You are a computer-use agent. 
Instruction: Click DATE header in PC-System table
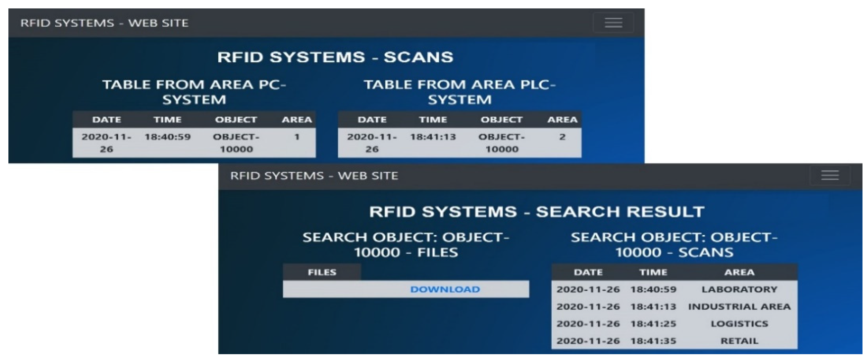[x=106, y=120]
